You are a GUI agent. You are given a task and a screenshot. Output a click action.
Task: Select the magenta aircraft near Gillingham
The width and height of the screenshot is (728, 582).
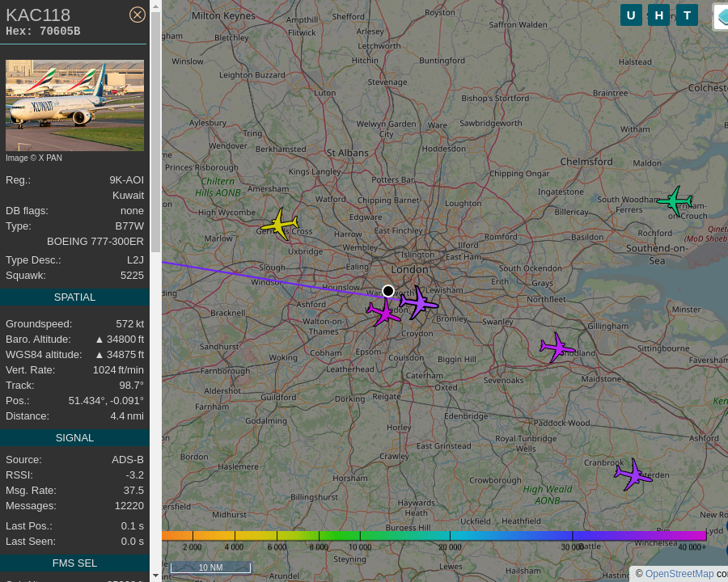557,348
